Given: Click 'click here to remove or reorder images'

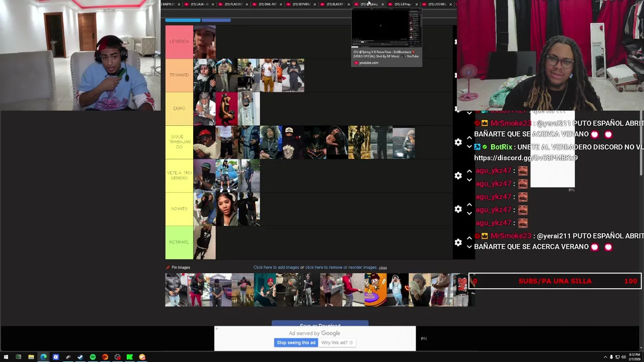Looking at the screenshot, I should point(341,267).
